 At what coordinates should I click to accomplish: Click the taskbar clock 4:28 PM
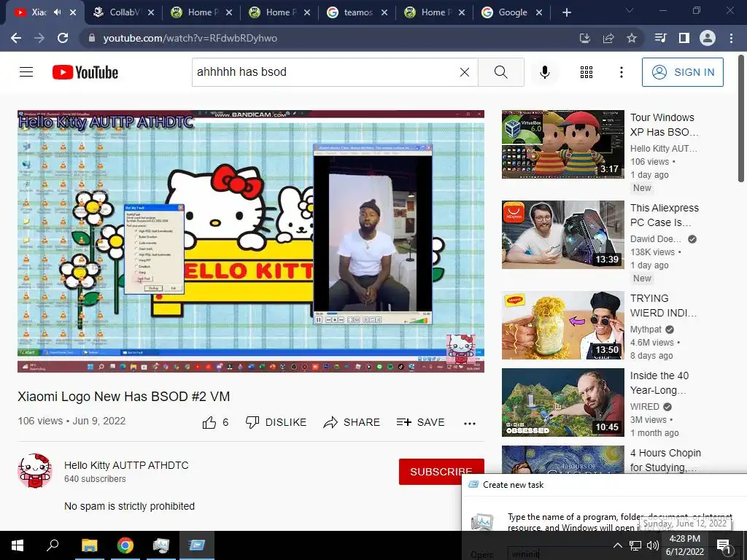pos(684,539)
